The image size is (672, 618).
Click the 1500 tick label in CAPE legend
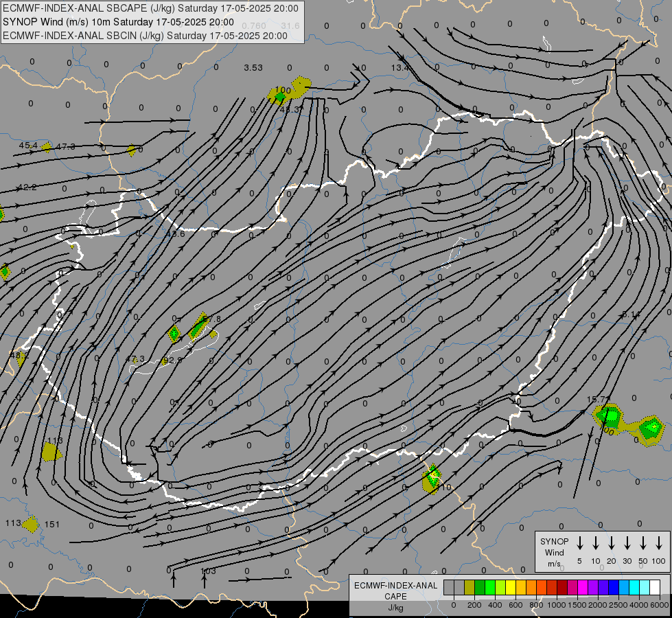577,605
